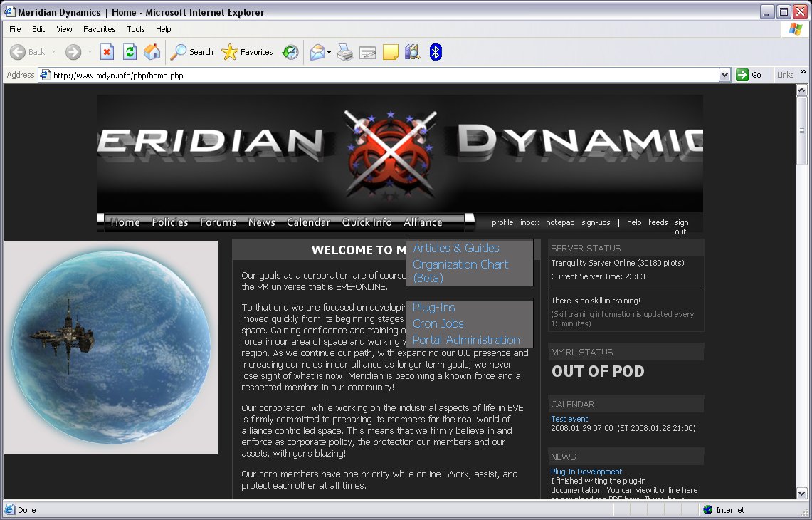812x520 pixels.
Task: Open History icon in toolbar
Action: click(290, 52)
